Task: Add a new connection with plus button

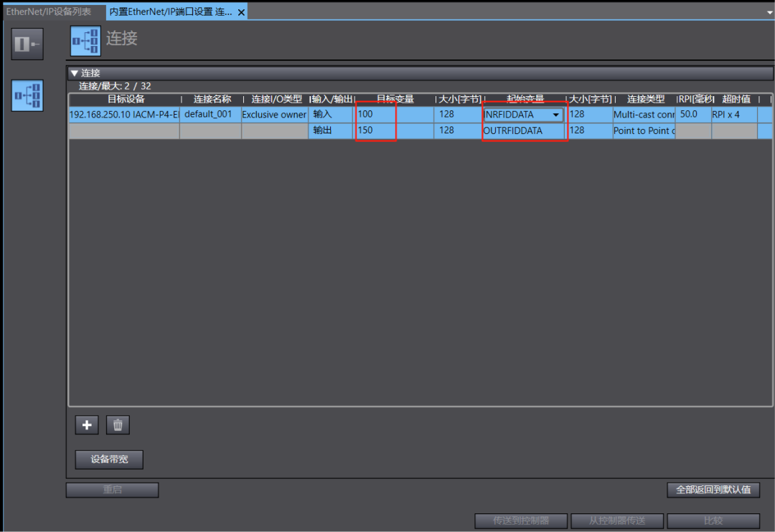Action: 87,425
